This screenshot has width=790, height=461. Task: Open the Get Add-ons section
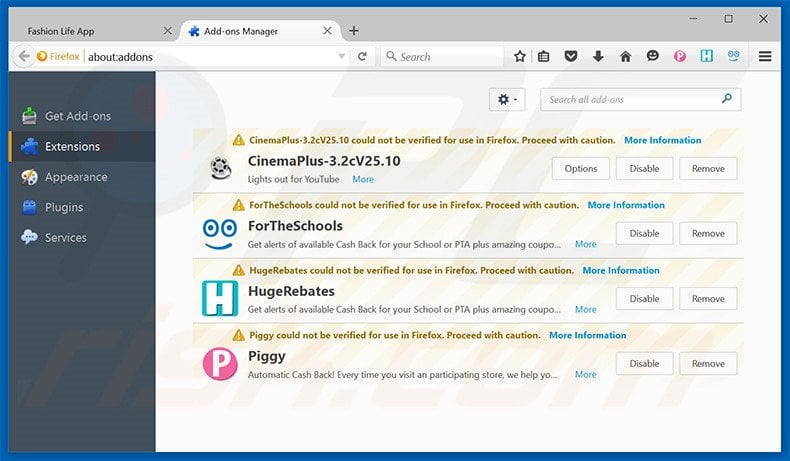click(82, 116)
